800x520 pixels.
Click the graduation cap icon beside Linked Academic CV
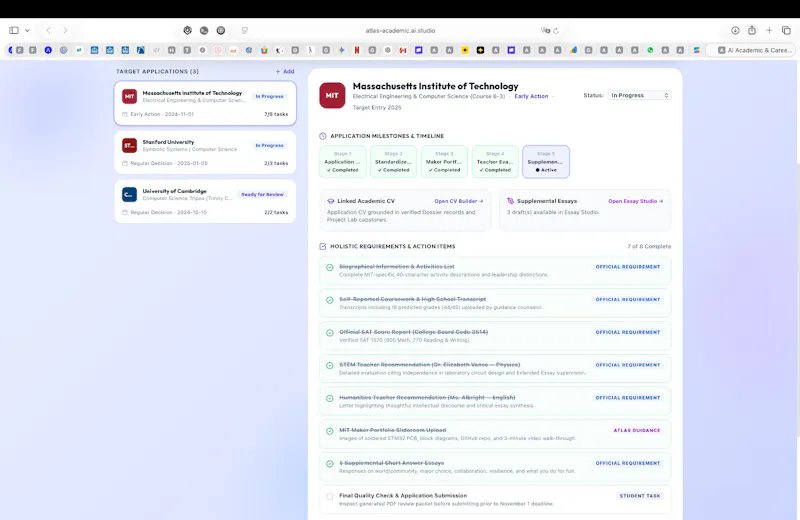tap(331, 201)
